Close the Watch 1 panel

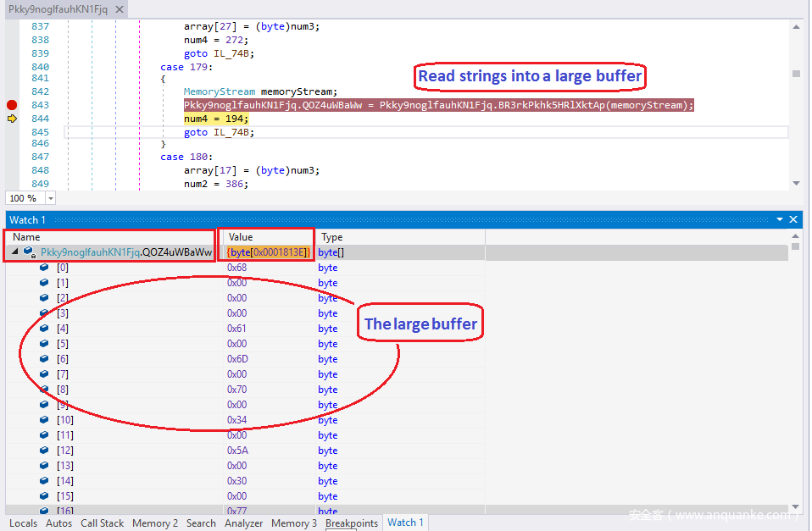pos(793,219)
